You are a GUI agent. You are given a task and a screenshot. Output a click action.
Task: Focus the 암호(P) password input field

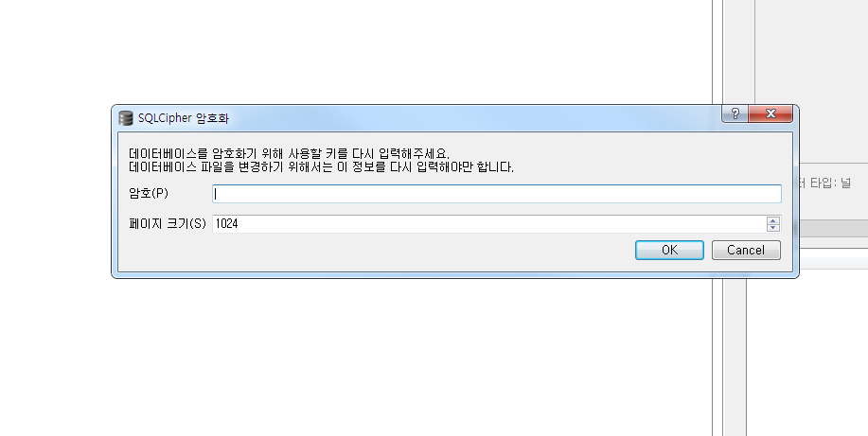coord(497,194)
